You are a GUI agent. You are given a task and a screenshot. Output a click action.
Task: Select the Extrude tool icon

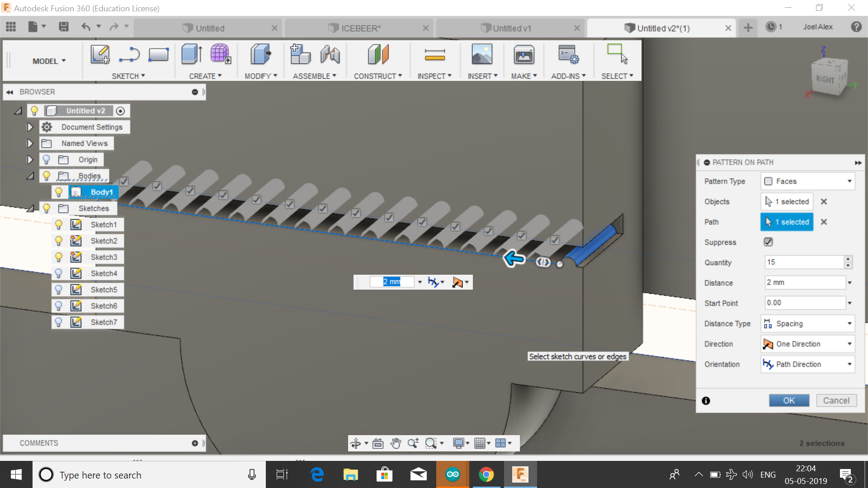tap(191, 55)
